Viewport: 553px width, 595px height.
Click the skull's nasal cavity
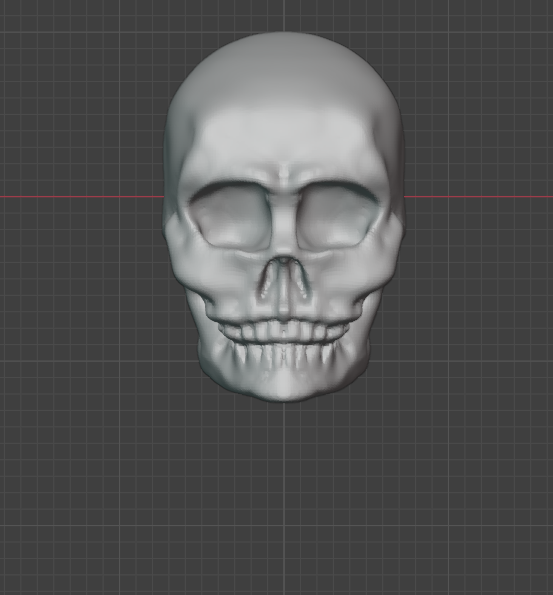284,278
